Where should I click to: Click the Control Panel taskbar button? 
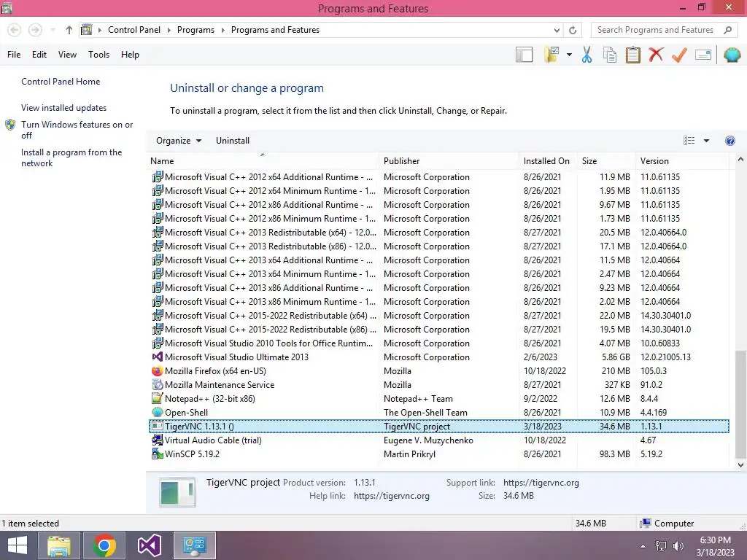pyautogui.click(x=194, y=545)
